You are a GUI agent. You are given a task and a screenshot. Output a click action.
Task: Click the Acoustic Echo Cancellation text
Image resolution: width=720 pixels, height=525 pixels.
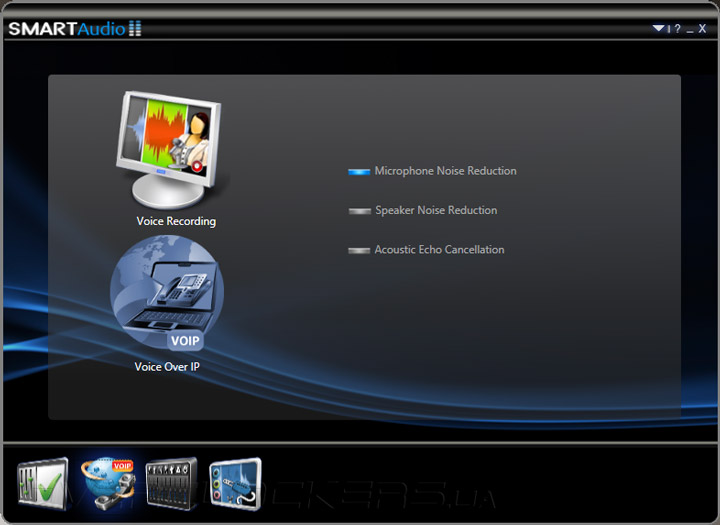[x=439, y=249]
